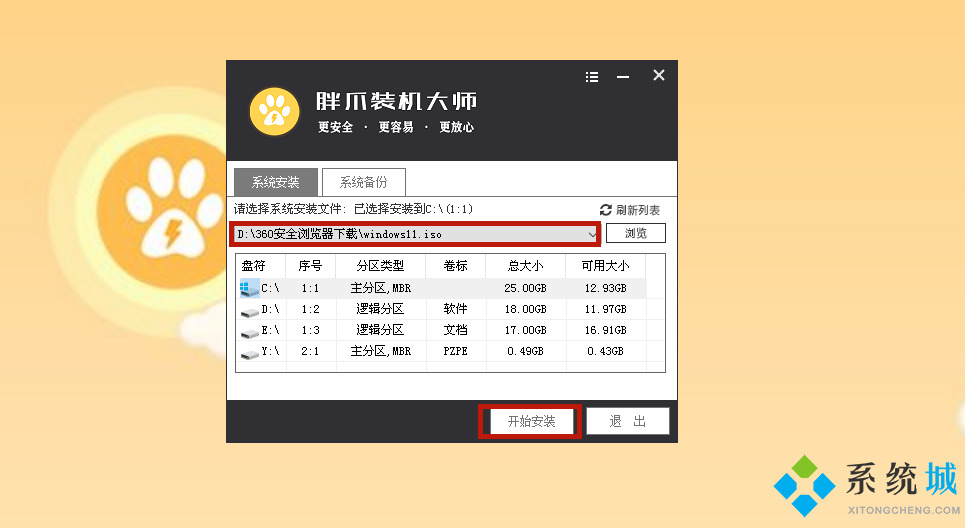
Task: Click sequence number 1:1
Action: (310, 288)
